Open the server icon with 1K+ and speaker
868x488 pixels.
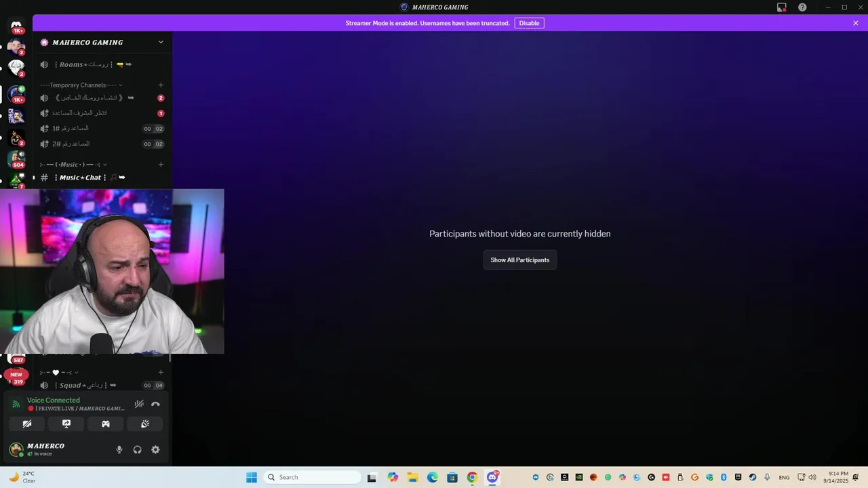(x=16, y=93)
